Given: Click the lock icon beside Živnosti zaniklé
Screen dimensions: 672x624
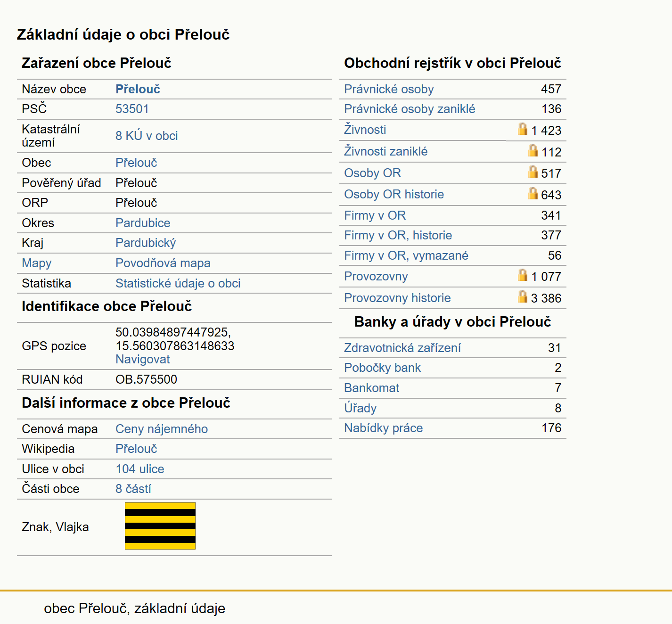Looking at the screenshot, I should 533,150.
